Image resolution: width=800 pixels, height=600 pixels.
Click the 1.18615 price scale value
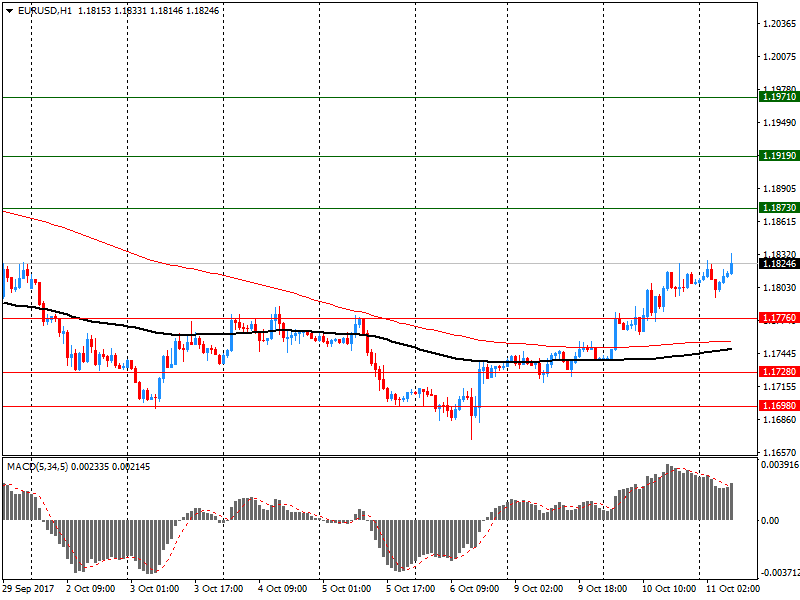779,221
